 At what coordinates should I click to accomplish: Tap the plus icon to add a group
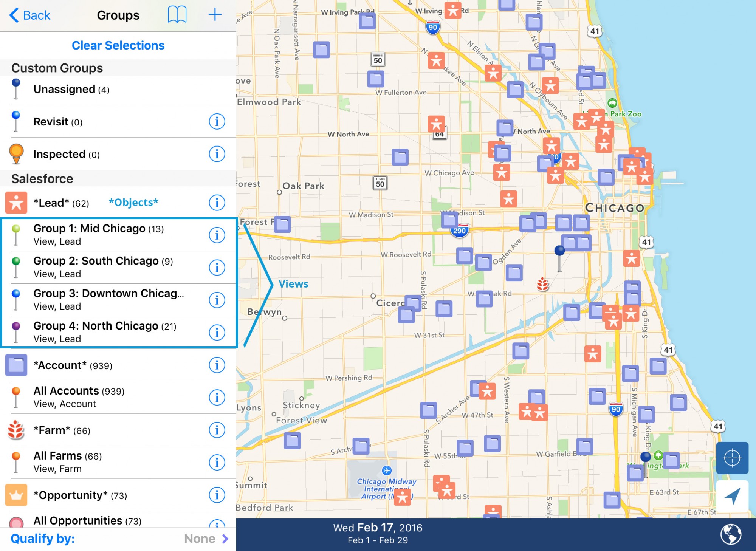[x=214, y=15]
